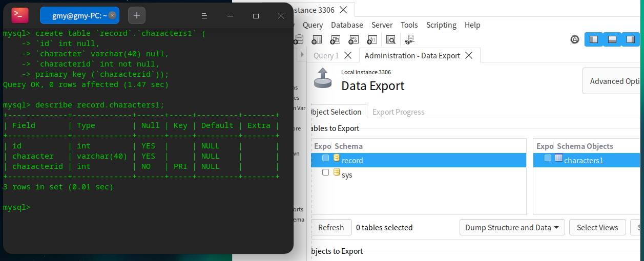Open the Query menu in Workbench
Viewport: 644px width, 261px height.
313,25
